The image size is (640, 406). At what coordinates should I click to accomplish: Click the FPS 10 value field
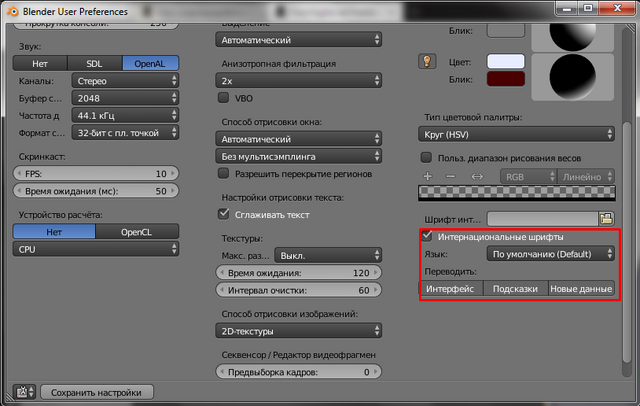(96, 173)
